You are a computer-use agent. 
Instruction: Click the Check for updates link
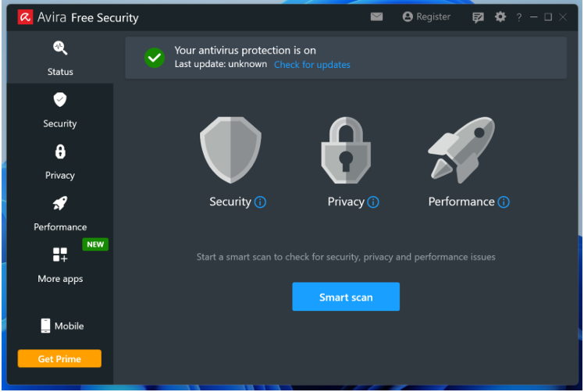click(x=312, y=65)
